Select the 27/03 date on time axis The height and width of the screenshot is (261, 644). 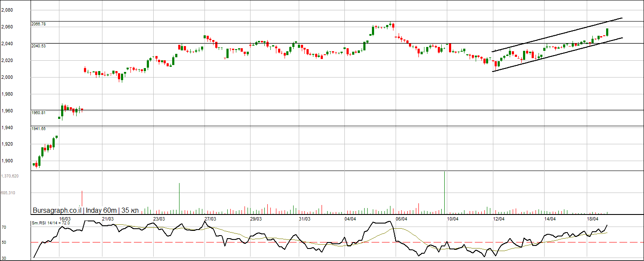point(210,219)
